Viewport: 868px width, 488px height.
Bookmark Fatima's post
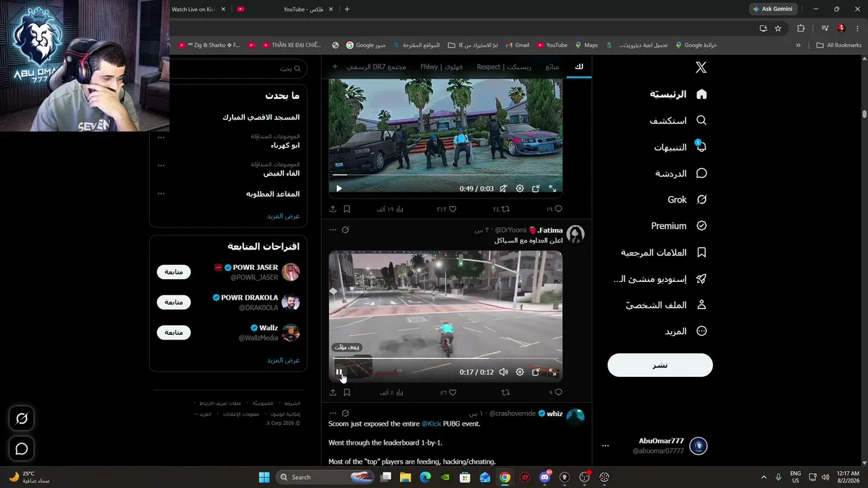[x=347, y=392]
